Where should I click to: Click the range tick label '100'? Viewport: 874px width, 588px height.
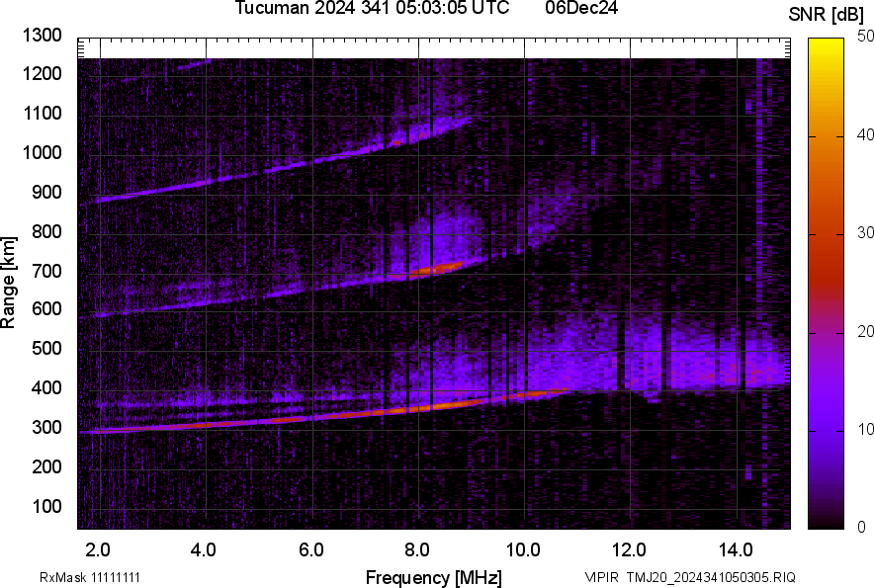tap(46, 506)
